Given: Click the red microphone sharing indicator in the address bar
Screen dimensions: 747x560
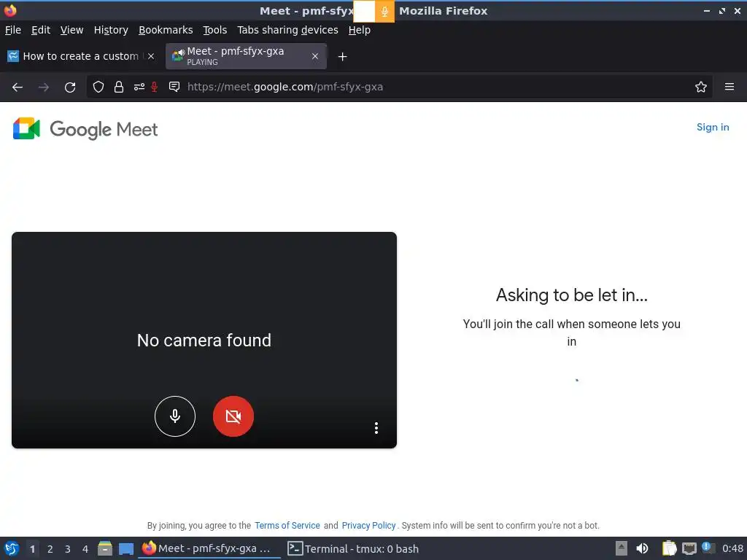Looking at the screenshot, I should 155,87.
